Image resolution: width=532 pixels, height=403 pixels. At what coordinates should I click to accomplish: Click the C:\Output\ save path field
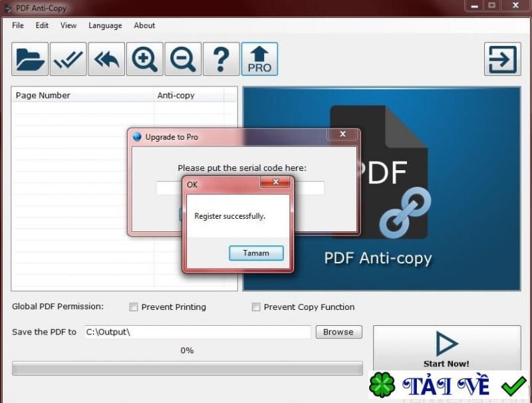198,332
